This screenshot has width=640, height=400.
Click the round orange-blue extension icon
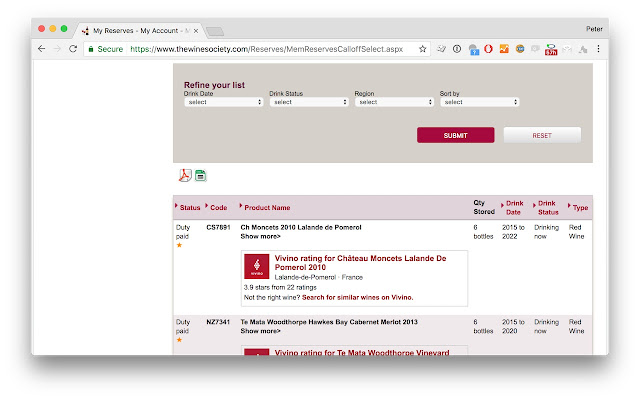(x=520, y=49)
